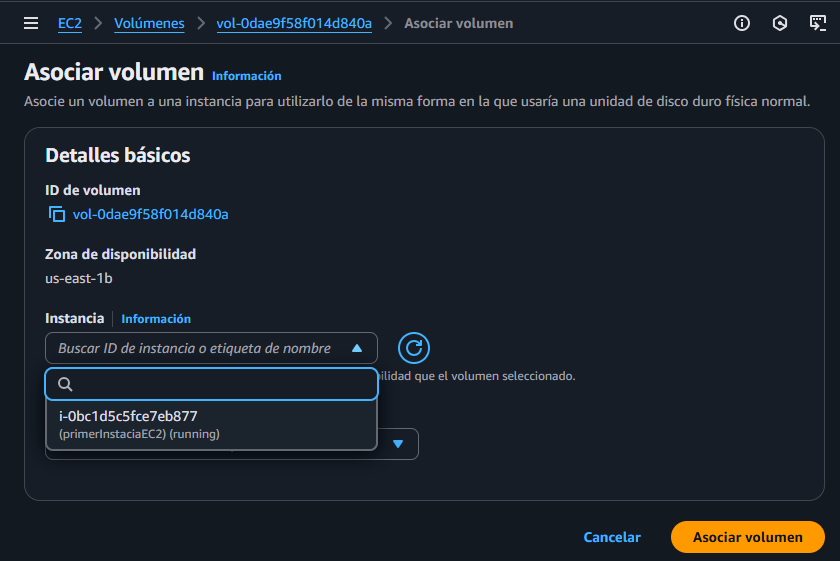
Task: Refresh the instance list
Action: (414, 348)
